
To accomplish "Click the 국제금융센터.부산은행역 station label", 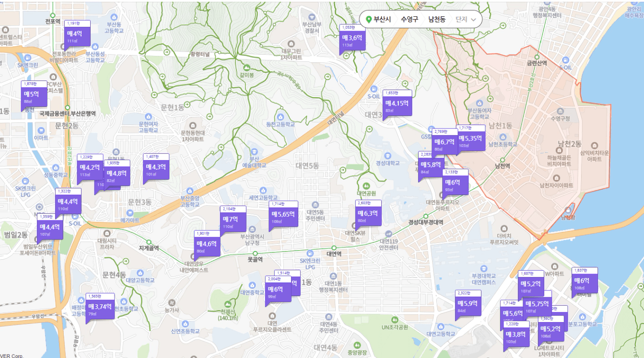I will coord(68,114).
